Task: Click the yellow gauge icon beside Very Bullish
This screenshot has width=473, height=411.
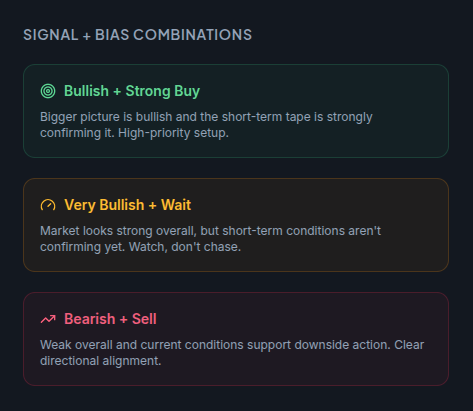Action: [x=48, y=205]
